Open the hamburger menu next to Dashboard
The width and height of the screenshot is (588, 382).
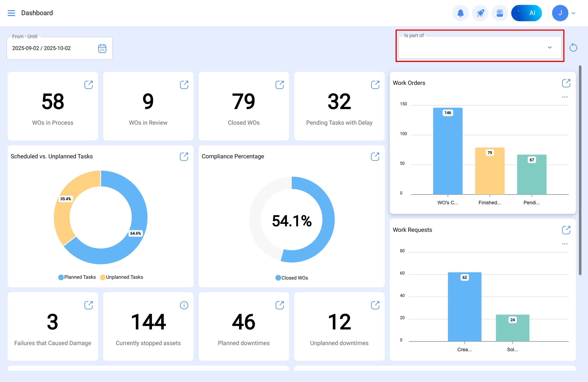11,13
